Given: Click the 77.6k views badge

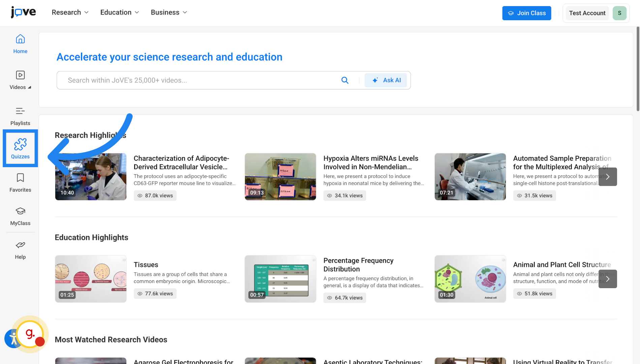Looking at the screenshot, I should click(x=155, y=294).
